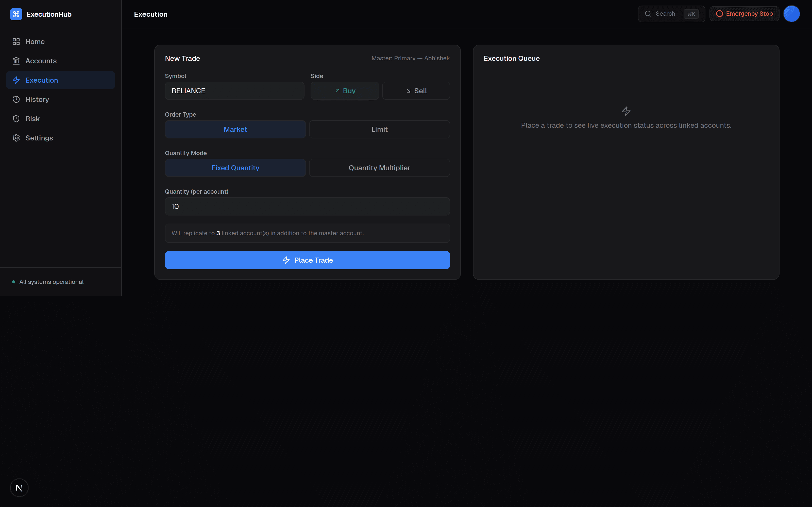This screenshot has height=507, width=812.
Task: Click the Execution lightning bolt icon
Action: tap(16, 80)
